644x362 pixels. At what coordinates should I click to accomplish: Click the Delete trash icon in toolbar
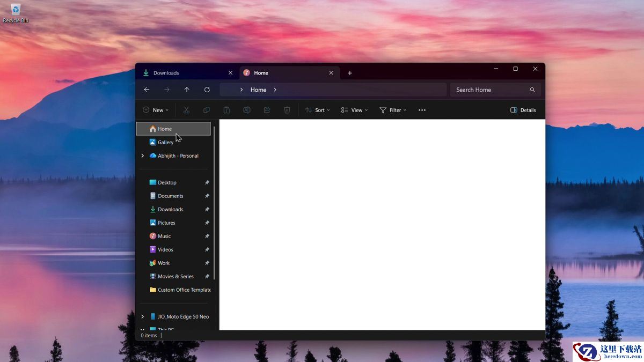[287, 110]
